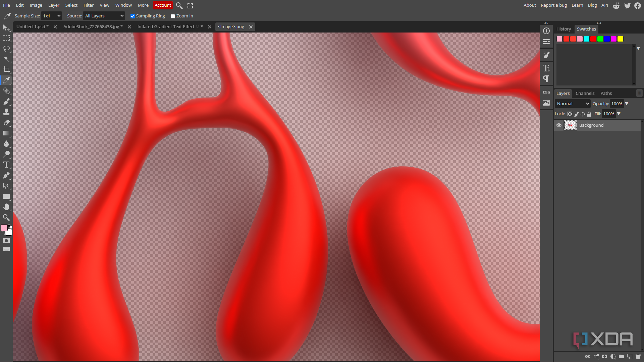Image resolution: width=644 pixels, height=362 pixels.
Task: Delete layer with trash icon
Action: 638,357
